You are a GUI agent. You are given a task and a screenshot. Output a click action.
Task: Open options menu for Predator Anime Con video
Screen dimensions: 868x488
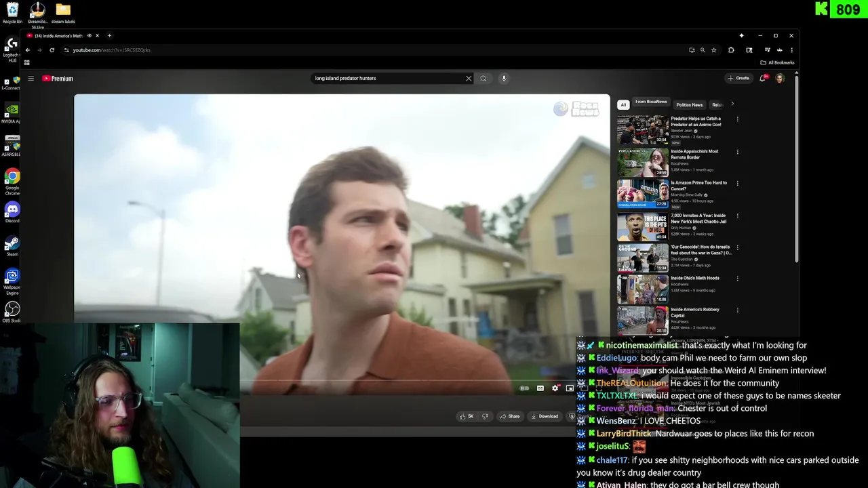(737, 120)
